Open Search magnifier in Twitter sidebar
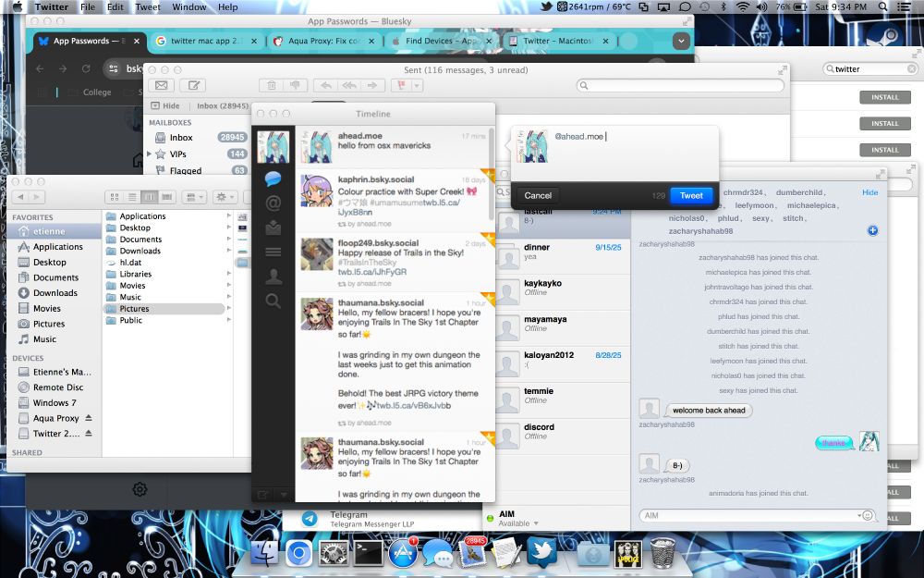 (273, 301)
